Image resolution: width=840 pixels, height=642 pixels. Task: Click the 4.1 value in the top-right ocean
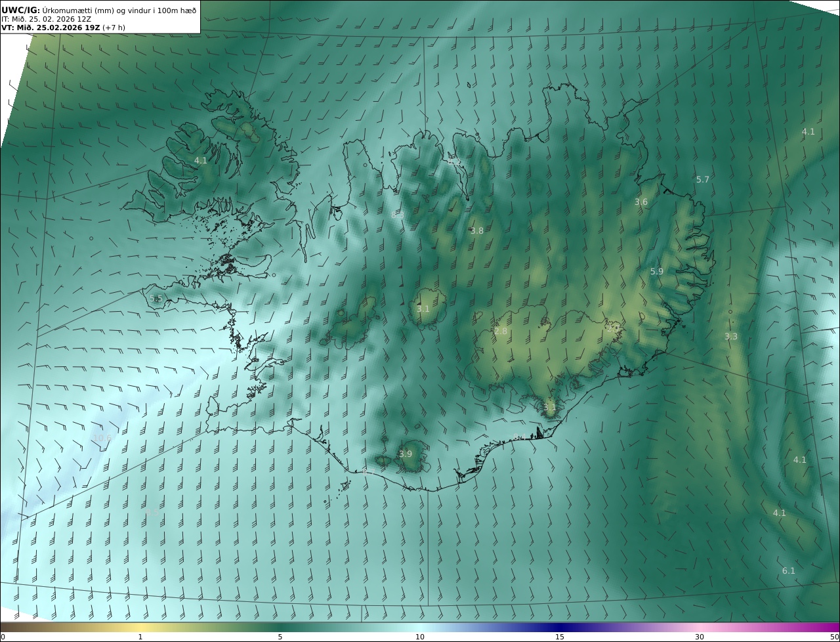pyautogui.click(x=808, y=131)
